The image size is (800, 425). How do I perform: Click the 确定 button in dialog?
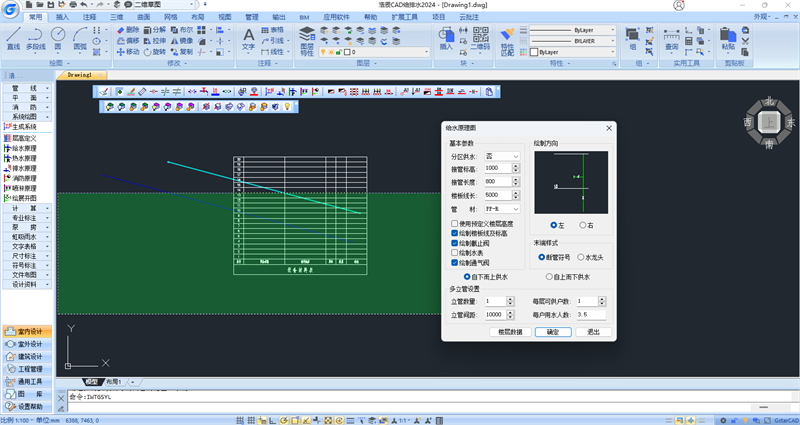553,331
